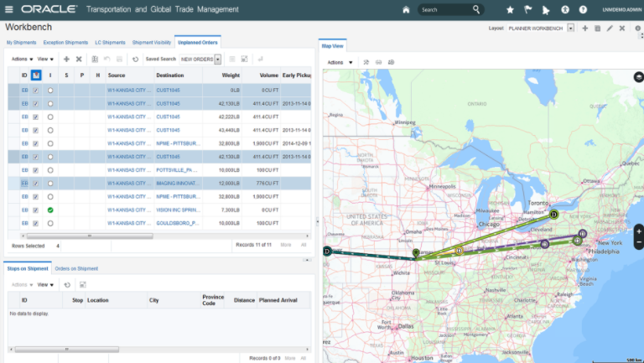The height and width of the screenshot is (363, 644).
Task: Toggle map checkbox for VISION INC SPRIN row
Action: point(36,210)
